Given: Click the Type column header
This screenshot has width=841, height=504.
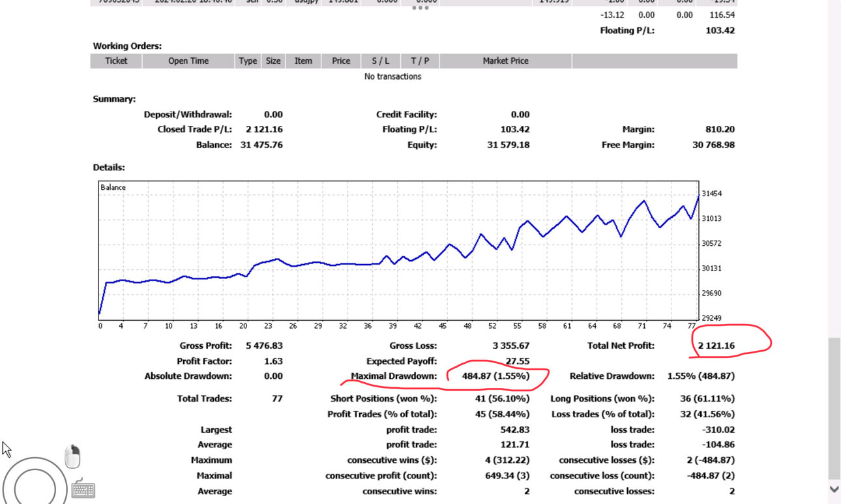Looking at the screenshot, I should (x=248, y=61).
